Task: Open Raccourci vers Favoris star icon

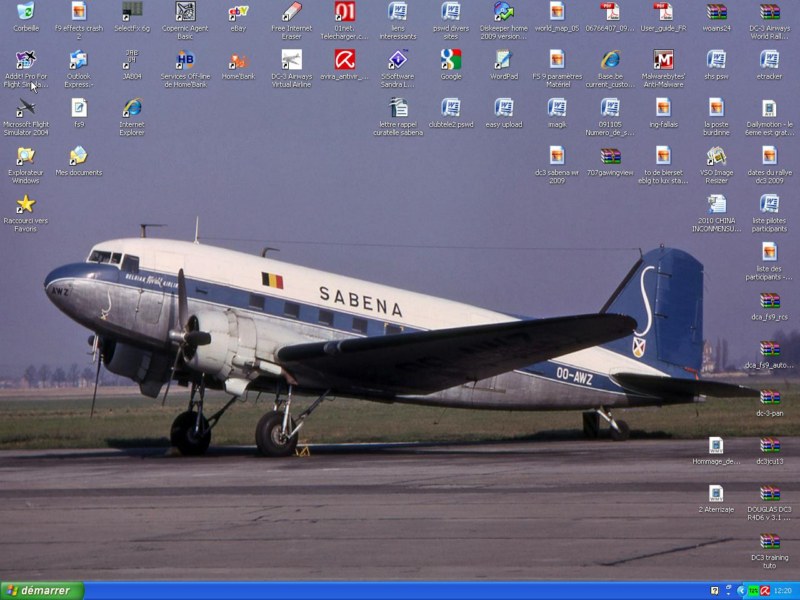Action: click(x=26, y=204)
